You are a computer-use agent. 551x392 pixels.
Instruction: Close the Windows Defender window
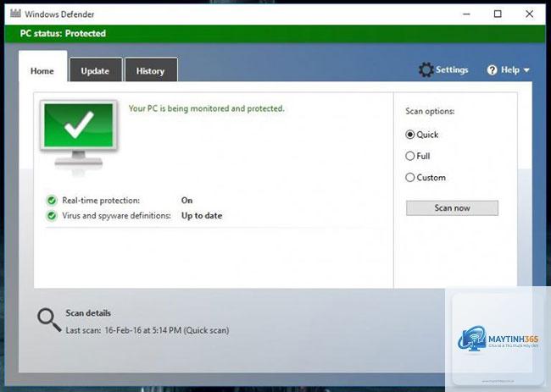pyautogui.click(x=529, y=14)
